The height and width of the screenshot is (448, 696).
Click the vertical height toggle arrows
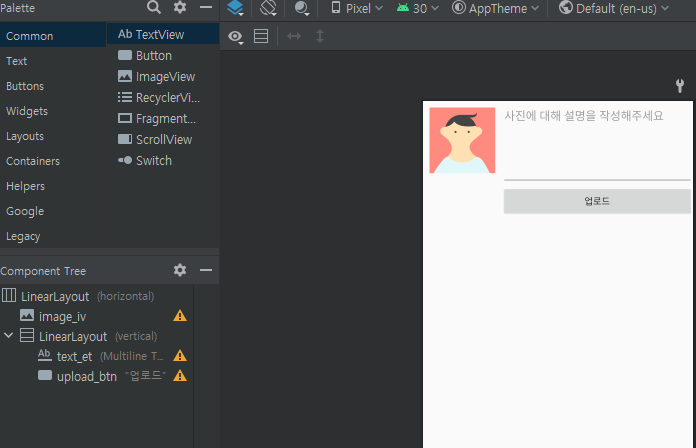click(x=320, y=36)
